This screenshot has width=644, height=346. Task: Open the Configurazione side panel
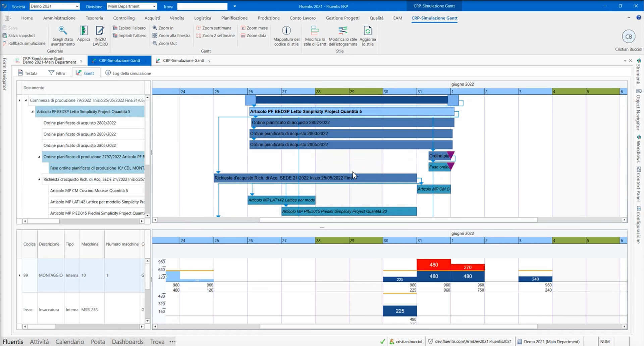[639, 225]
